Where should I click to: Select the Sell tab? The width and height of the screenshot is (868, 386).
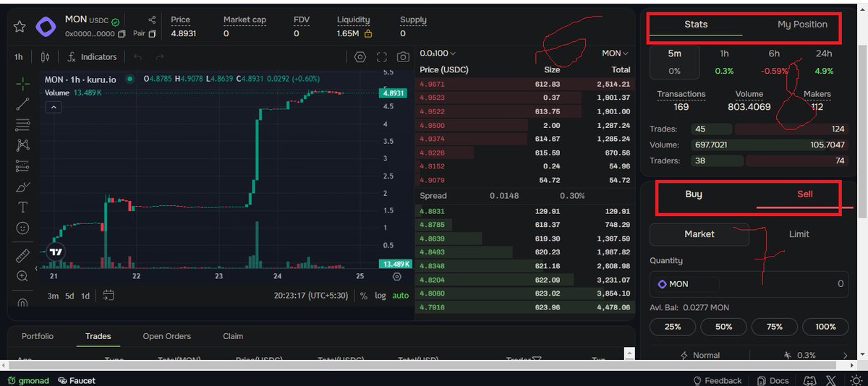click(x=804, y=194)
